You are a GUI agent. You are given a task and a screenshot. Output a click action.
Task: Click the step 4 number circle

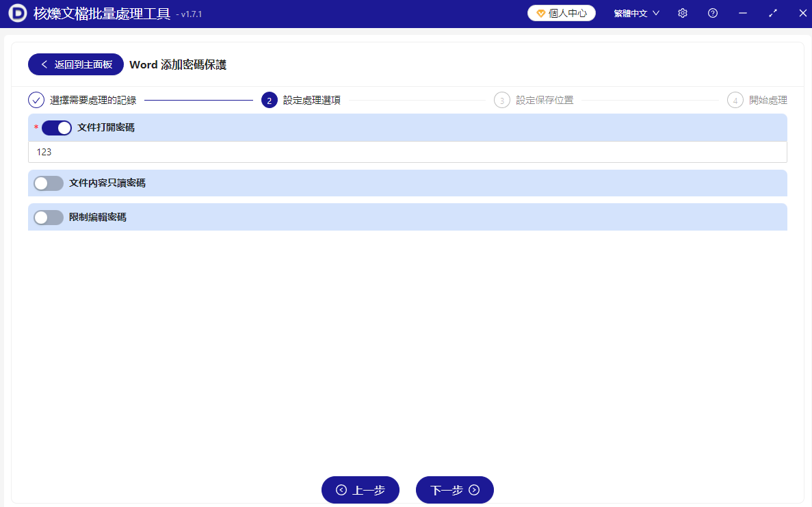click(x=735, y=101)
